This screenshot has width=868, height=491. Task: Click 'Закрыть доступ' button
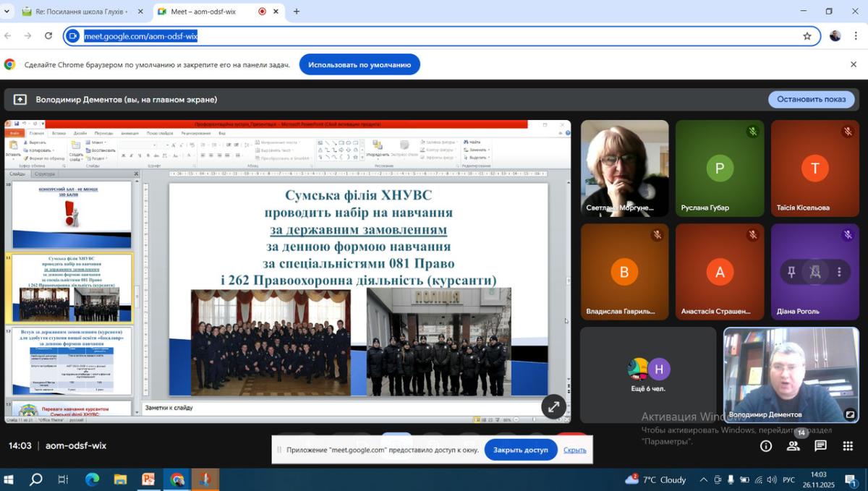520,450
